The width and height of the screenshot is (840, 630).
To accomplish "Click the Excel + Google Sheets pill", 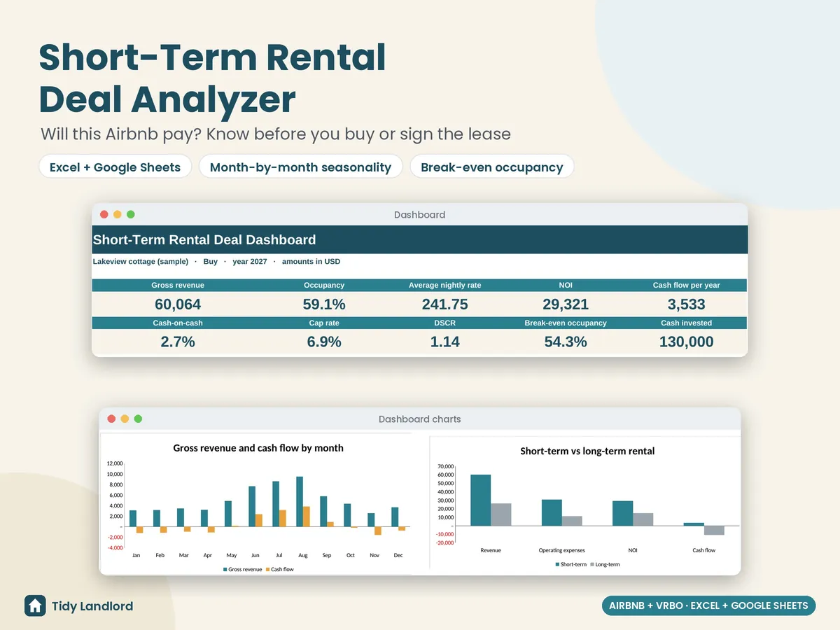I will click(115, 167).
